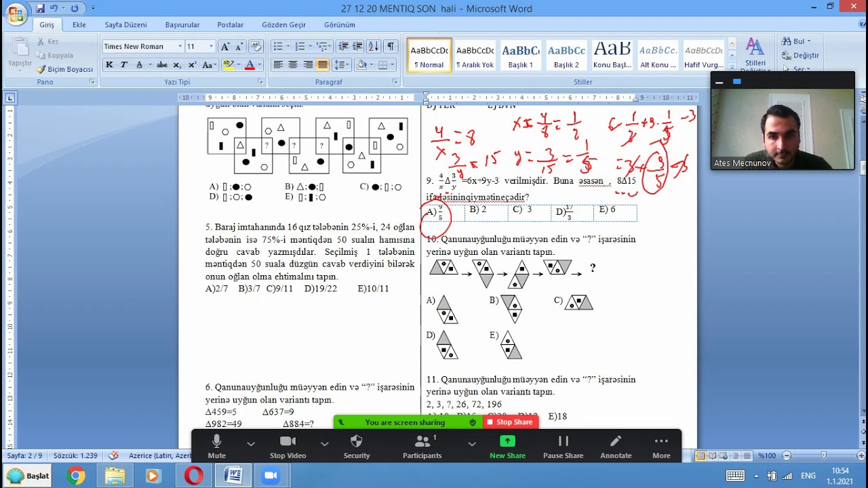Expand Stop Video options arrow

(x=324, y=444)
